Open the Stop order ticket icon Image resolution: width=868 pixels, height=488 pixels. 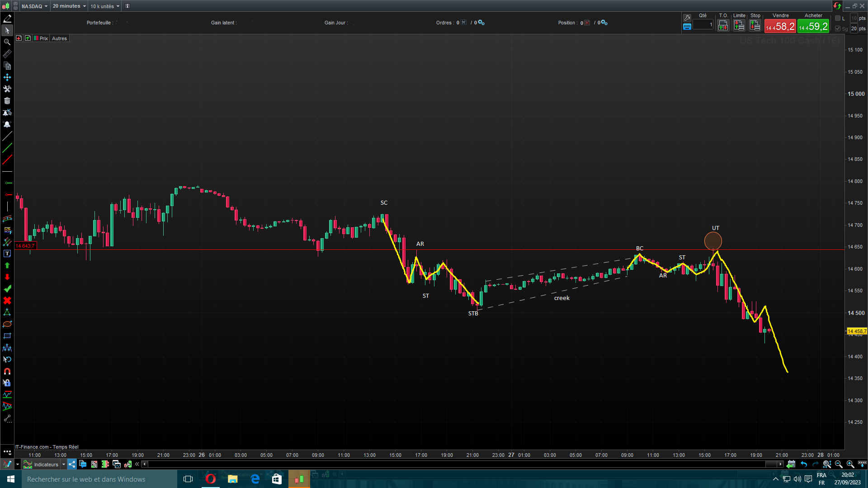755,26
